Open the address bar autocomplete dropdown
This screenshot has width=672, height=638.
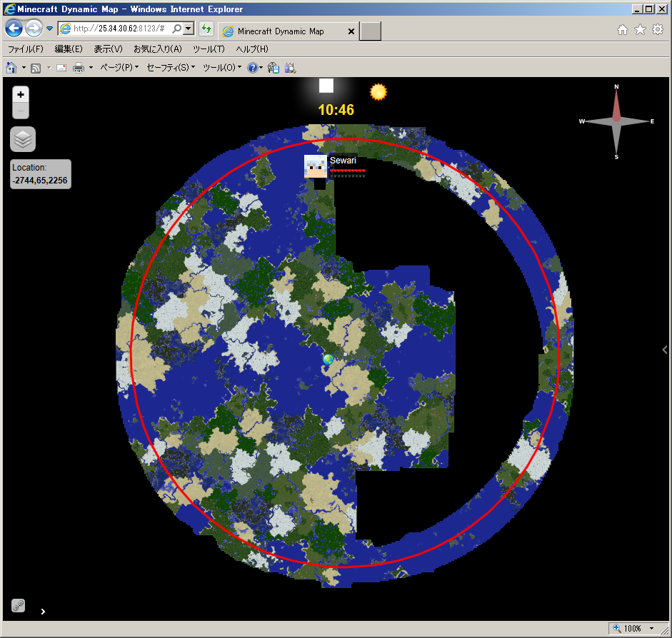point(189,29)
